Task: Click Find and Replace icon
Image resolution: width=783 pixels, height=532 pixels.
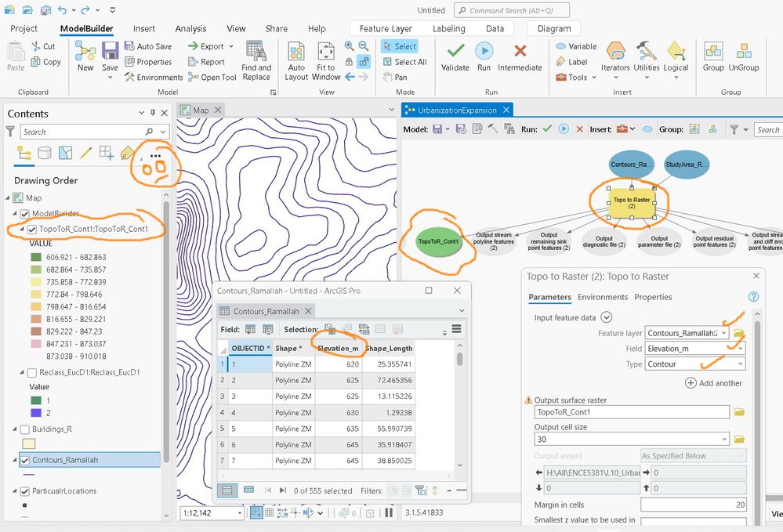Action: (x=256, y=50)
